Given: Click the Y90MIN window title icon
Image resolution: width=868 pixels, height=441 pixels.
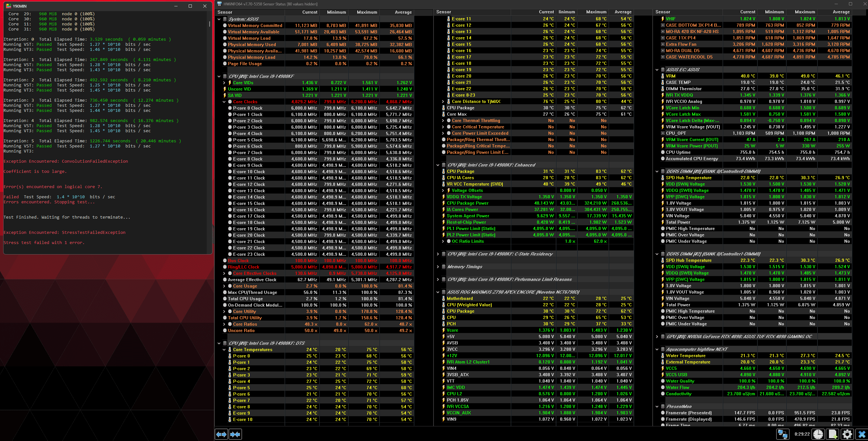Looking at the screenshot, I should click(9, 6).
